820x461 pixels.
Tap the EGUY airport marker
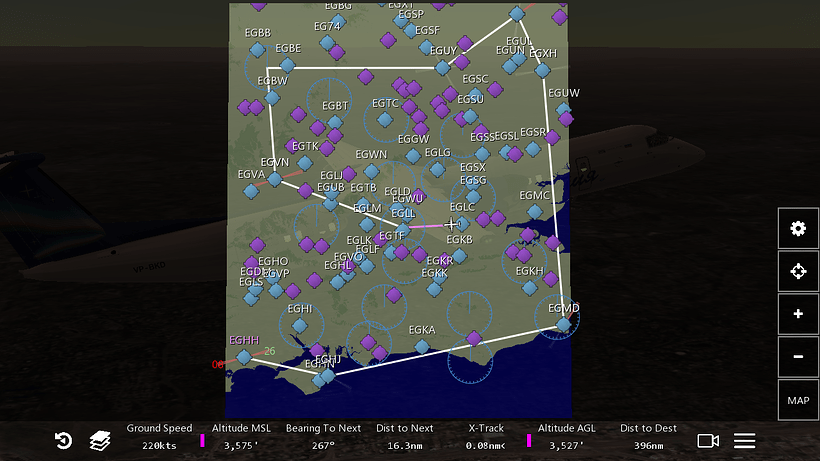coord(442,67)
